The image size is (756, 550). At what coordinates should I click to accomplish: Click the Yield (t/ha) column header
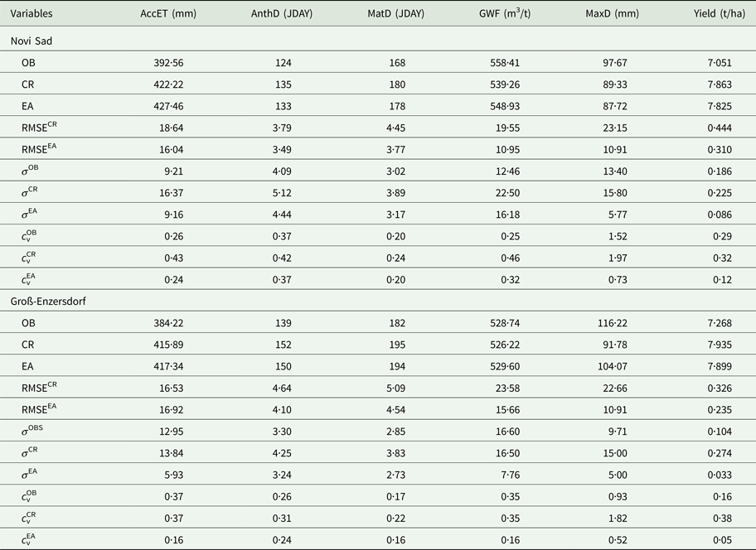tap(719, 13)
